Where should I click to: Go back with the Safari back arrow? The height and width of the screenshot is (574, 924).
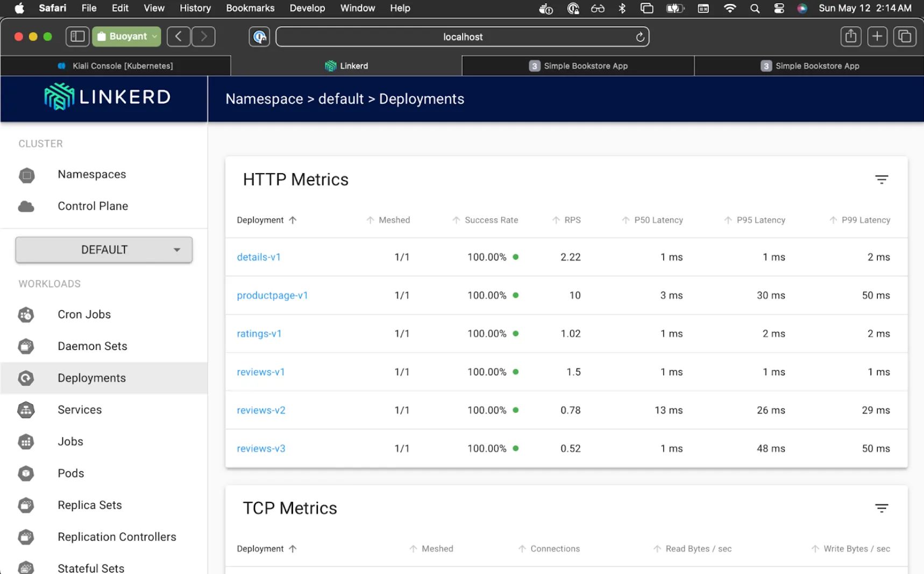[179, 37]
